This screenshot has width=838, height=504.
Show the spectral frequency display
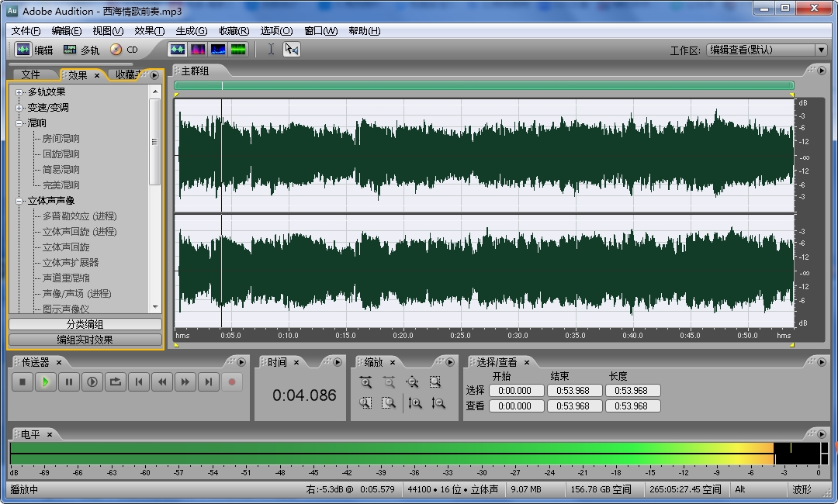198,50
